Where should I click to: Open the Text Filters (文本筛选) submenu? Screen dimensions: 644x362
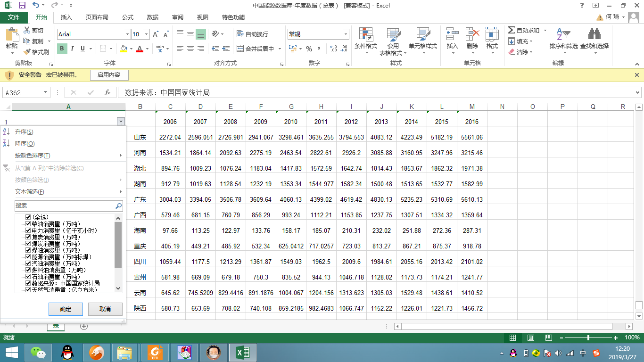(63, 192)
